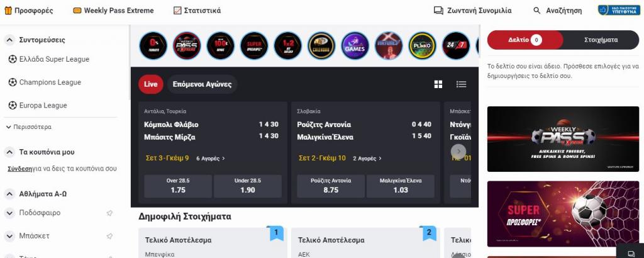The width and height of the screenshot is (644, 258).
Task: Open popular bet card 1 Τελικό Αποτέλεσμα
Action: [x=213, y=243]
